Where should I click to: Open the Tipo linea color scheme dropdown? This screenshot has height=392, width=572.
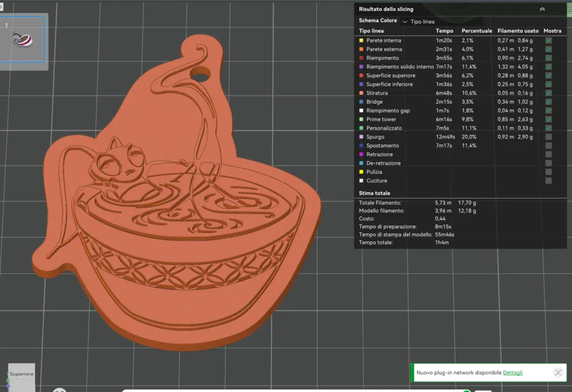(x=442, y=22)
